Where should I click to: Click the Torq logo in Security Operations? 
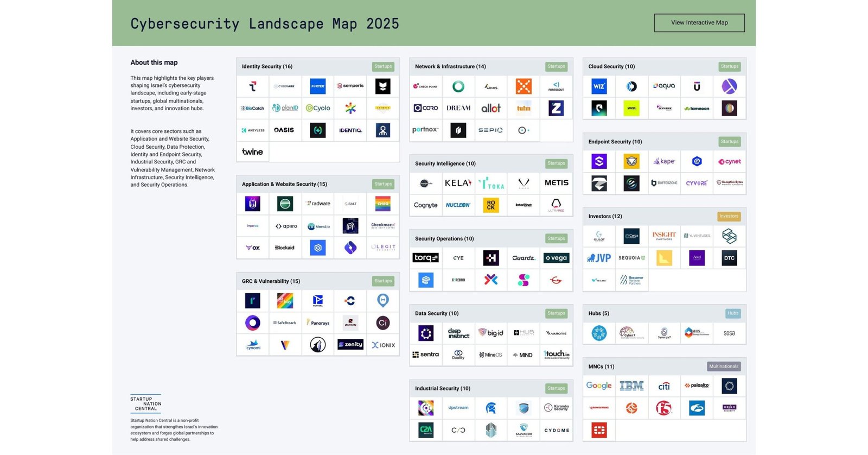[x=426, y=258]
